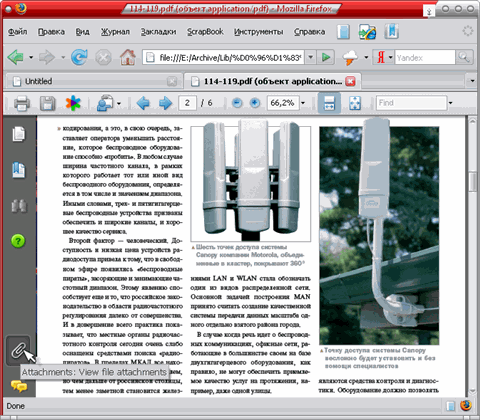The height and width of the screenshot is (420, 480).
Task: Click the Yandex search magnifier button
Action: 464,57
